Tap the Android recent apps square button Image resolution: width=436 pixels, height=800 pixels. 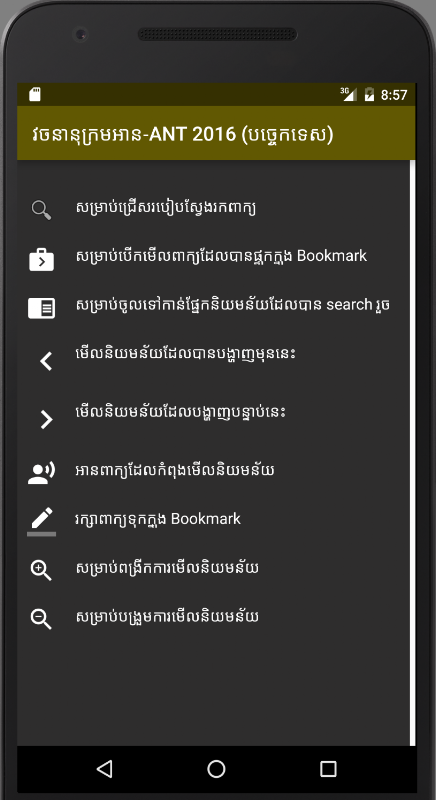pos(328,768)
